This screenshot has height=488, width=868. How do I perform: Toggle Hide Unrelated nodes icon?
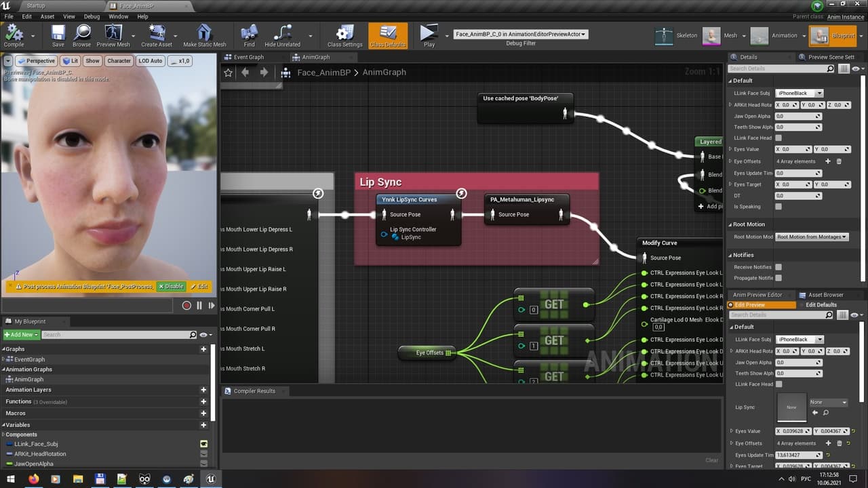[x=283, y=35]
